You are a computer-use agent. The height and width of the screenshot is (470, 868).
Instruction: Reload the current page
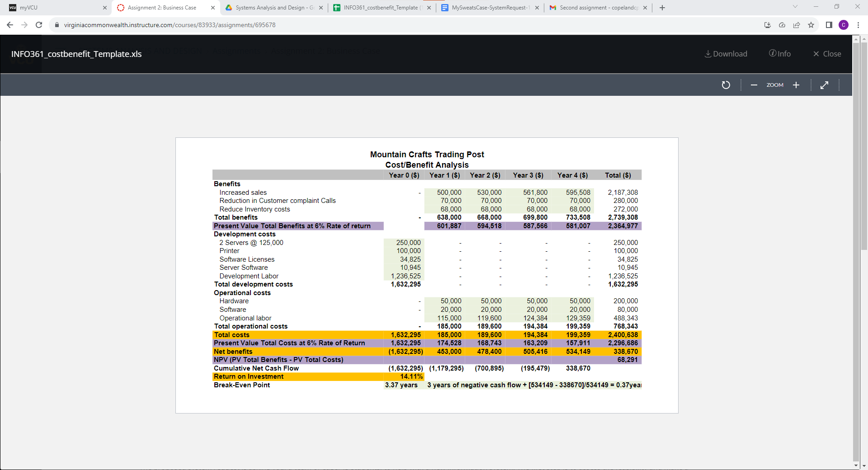(x=39, y=25)
